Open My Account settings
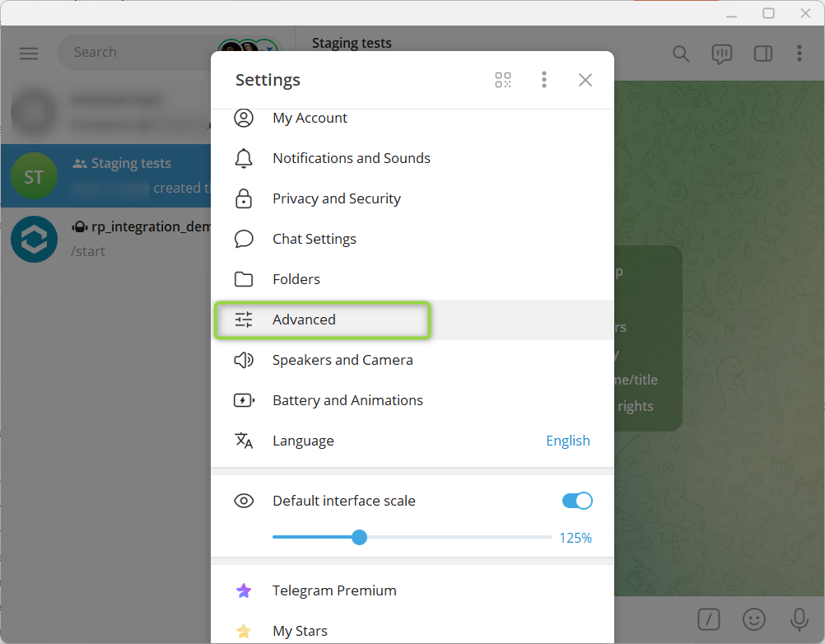 [x=310, y=118]
